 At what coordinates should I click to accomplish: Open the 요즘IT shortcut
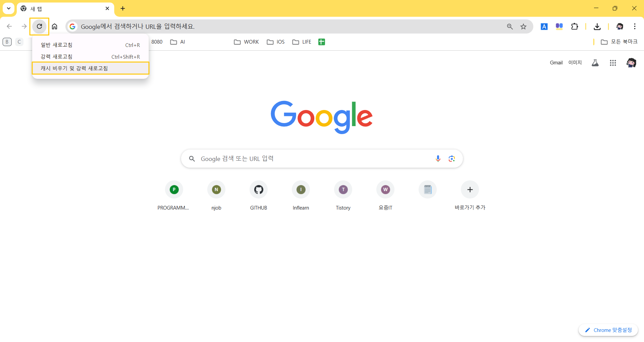tap(385, 196)
